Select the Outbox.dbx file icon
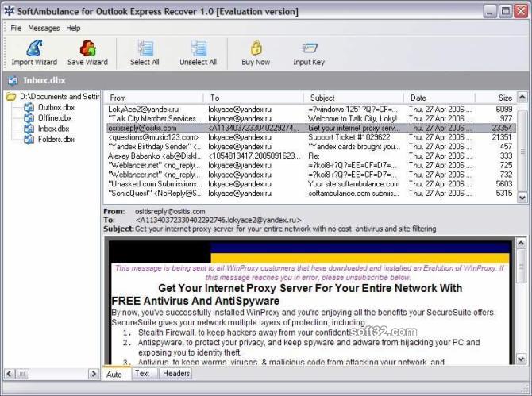Image resolution: width=532 pixels, height=396 pixels. 29,107
